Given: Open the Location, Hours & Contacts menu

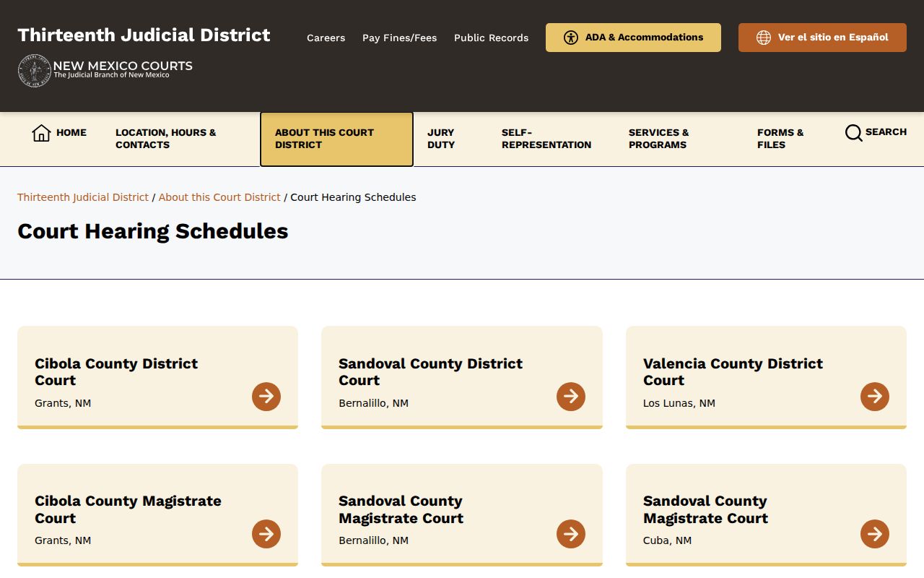Looking at the screenshot, I should tap(166, 139).
